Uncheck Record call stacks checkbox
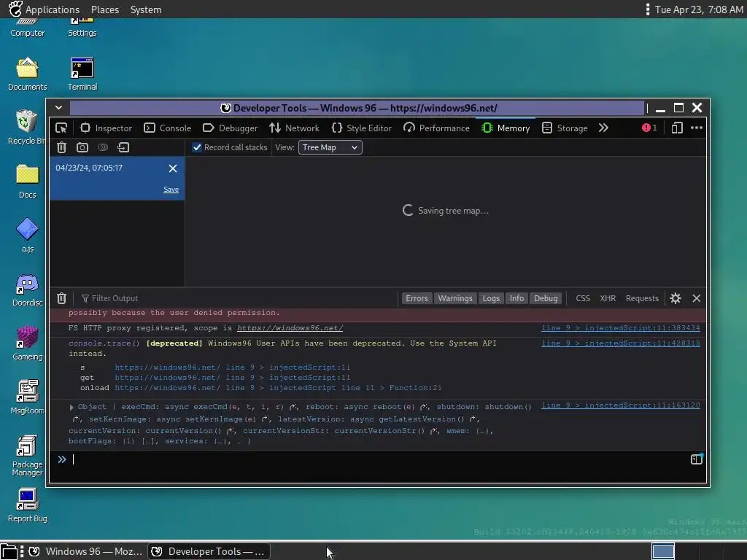The height and width of the screenshot is (560, 747). click(197, 147)
